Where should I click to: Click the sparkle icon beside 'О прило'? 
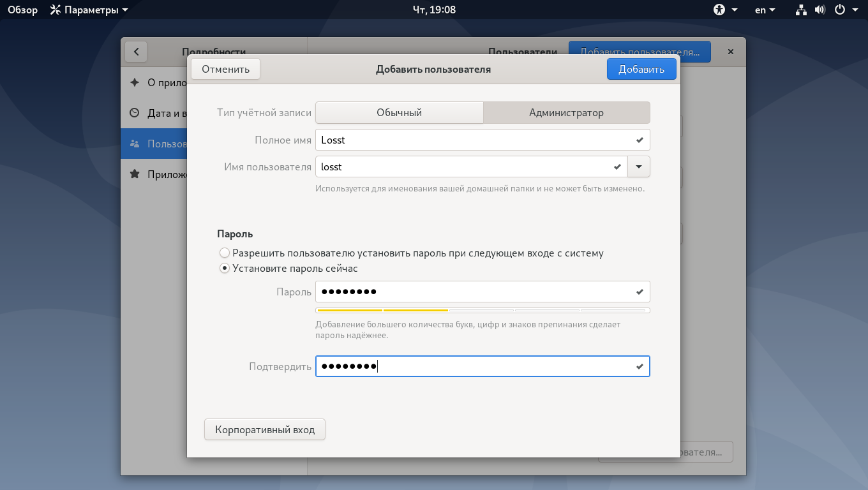coord(135,82)
